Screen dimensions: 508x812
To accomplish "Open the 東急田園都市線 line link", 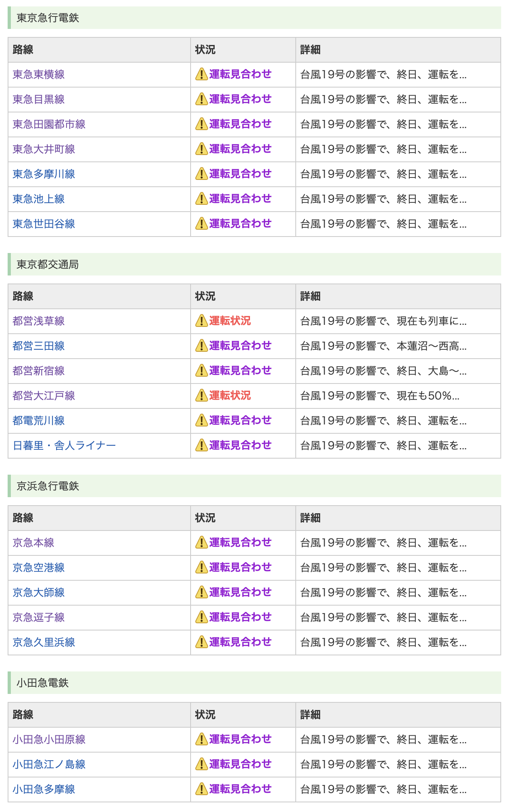I will tap(49, 124).
